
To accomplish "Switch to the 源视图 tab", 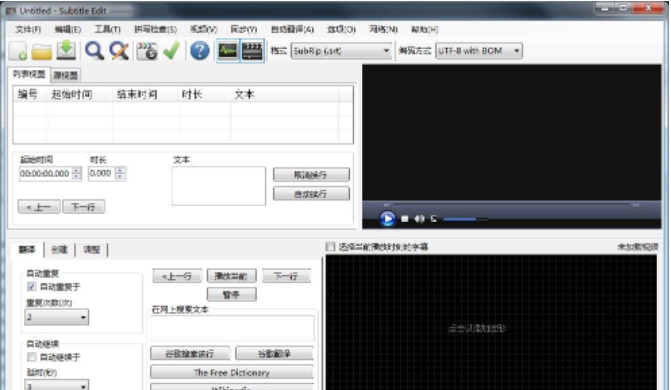I will (65, 75).
